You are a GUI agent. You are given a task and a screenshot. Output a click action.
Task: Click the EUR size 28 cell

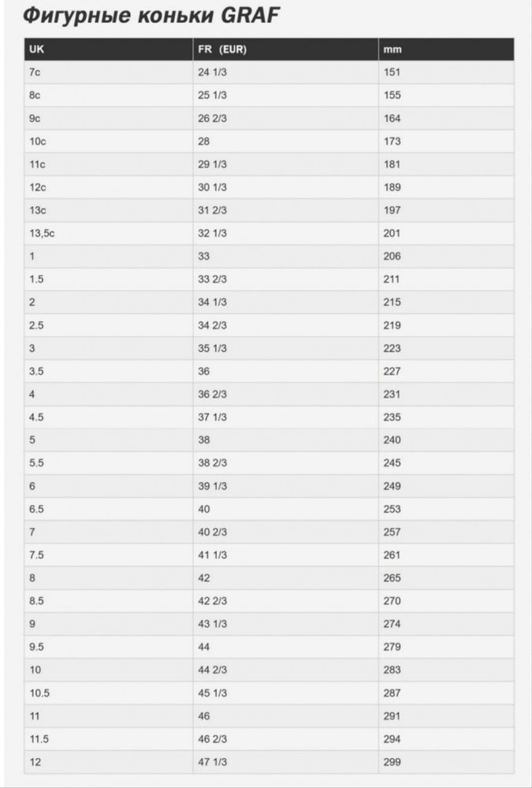286,141
